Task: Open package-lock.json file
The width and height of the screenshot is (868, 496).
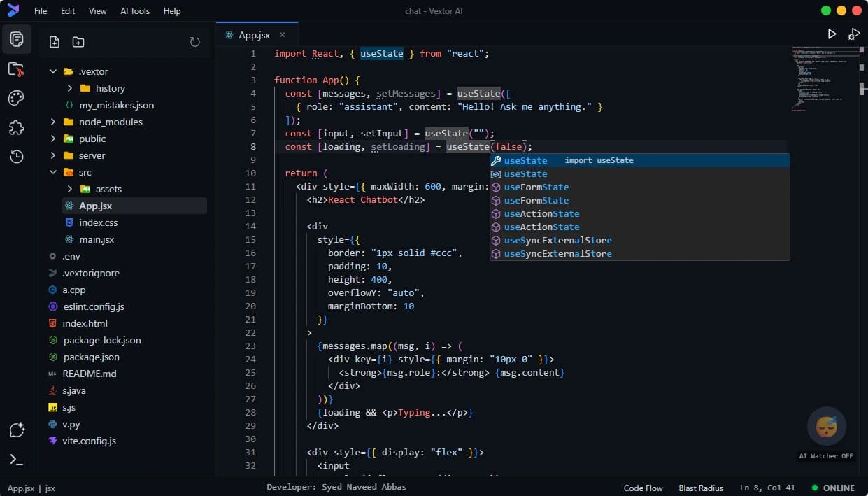Action: tap(102, 340)
